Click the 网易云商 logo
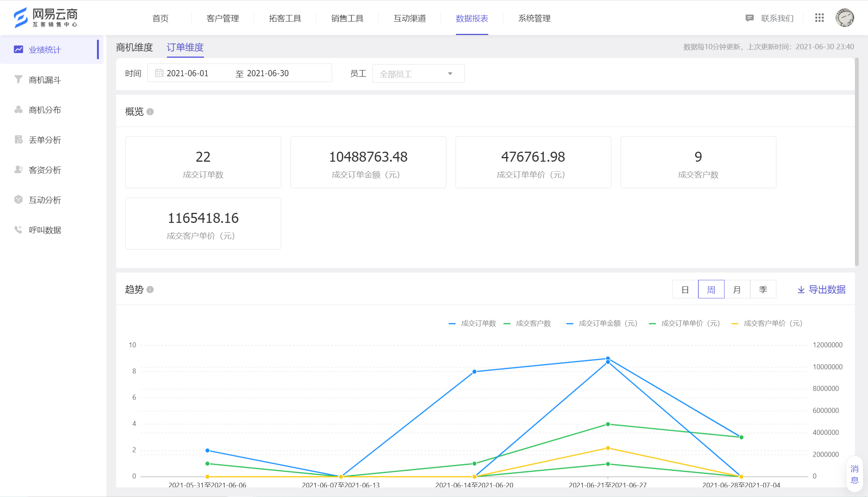The height and width of the screenshot is (497, 868). (x=45, y=18)
